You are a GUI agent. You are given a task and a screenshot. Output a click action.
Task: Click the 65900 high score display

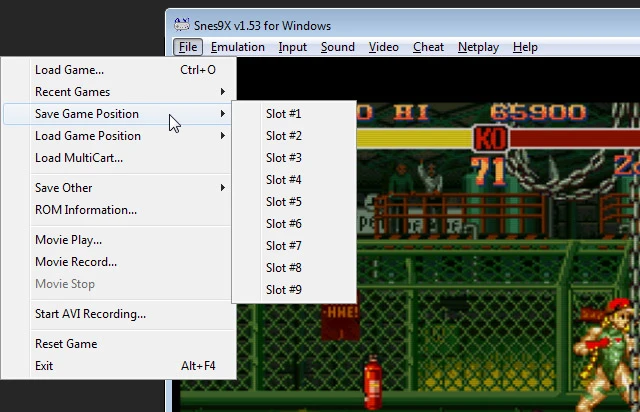(538, 112)
